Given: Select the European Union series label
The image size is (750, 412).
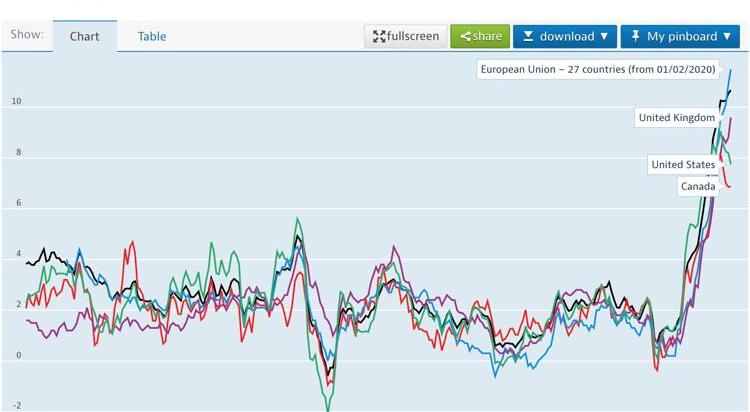Looking at the screenshot, I should (x=599, y=70).
